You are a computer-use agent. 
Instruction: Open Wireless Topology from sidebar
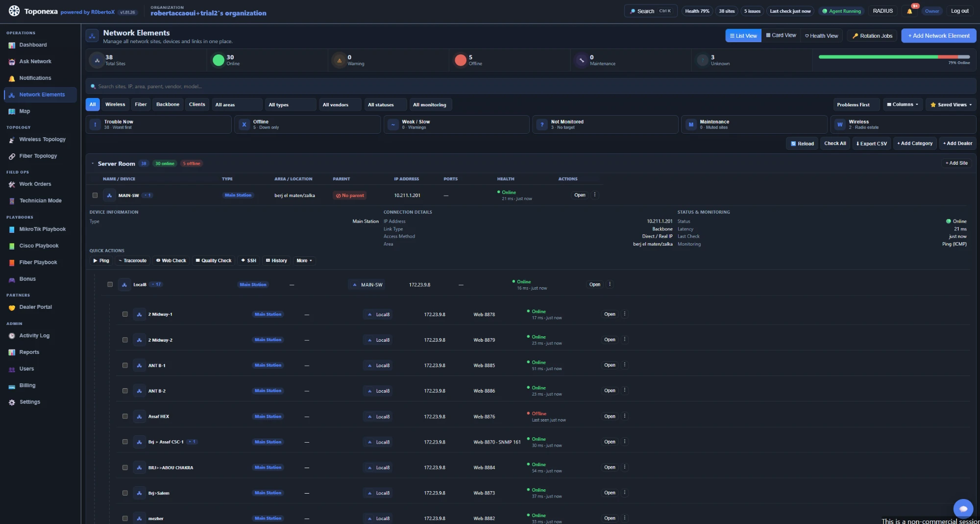42,140
